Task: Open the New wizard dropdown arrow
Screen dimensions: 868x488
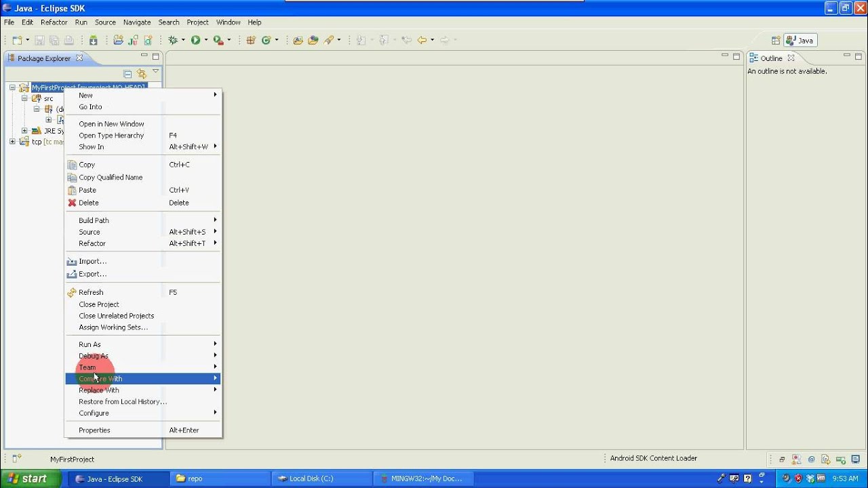Action: (27, 41)
